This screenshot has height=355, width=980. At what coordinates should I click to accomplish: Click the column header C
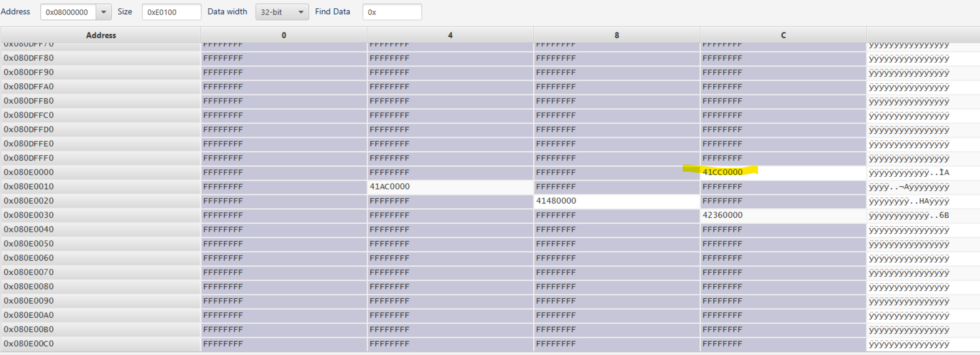click(783, 35)
